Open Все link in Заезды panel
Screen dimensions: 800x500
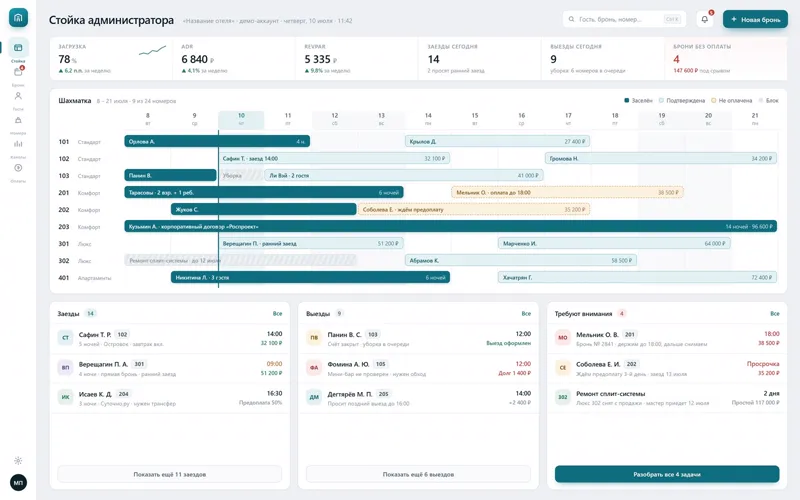click(x=277, y=314)
